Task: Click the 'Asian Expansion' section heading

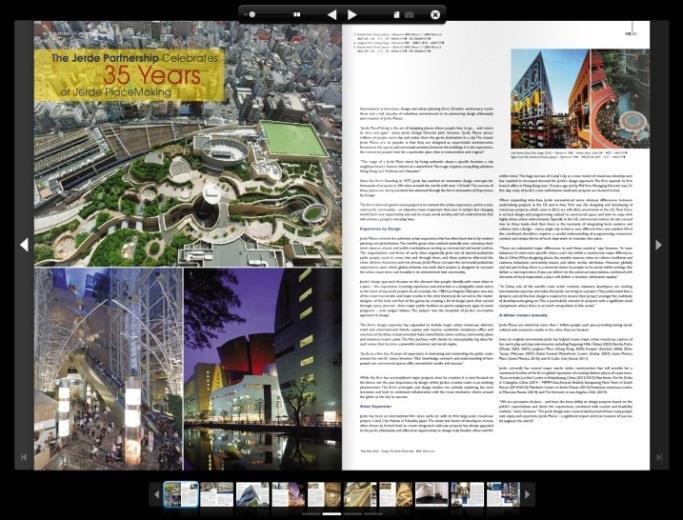Action: 375,406
